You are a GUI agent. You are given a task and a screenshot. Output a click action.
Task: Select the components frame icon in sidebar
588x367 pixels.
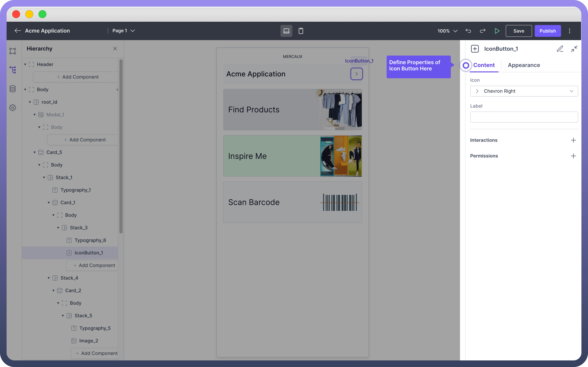pyautogui.click(x=13, y=51)
